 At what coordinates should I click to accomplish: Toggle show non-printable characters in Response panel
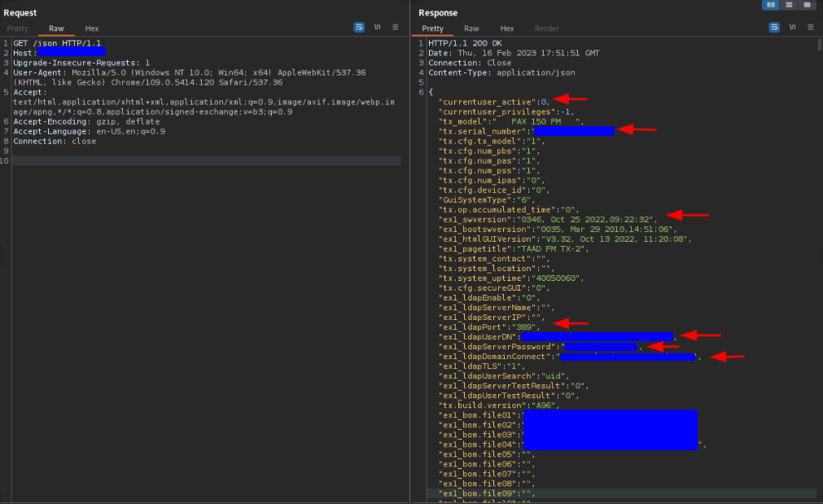pyautogui.click(x=792, y=27)
